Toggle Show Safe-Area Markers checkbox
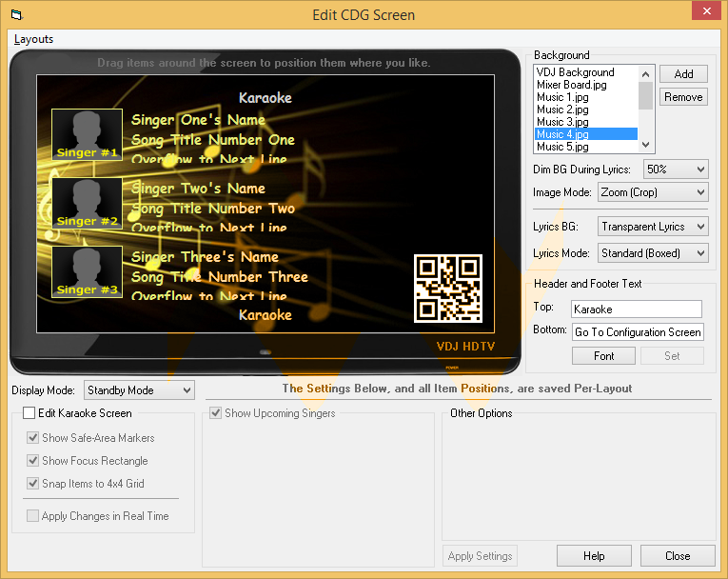 point(32,438)
